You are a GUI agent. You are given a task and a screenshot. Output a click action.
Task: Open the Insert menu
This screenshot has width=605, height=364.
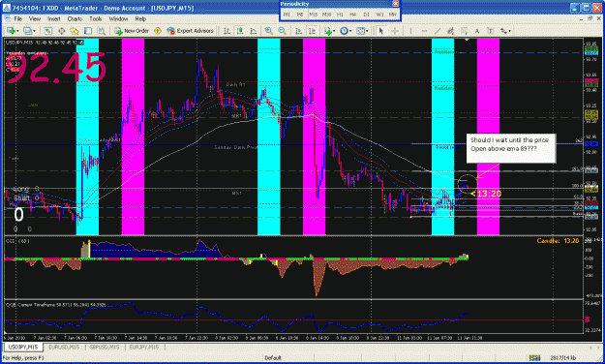click(x=54, y=18)
